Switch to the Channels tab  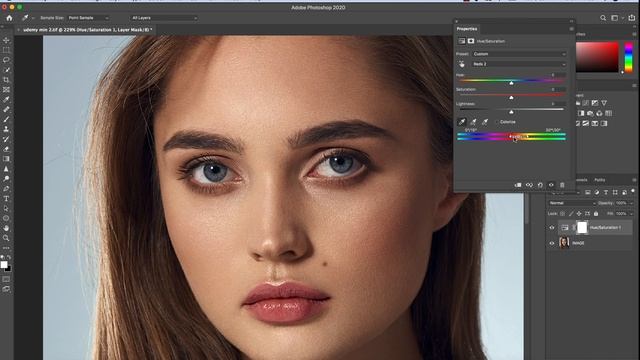pos(582,180)
